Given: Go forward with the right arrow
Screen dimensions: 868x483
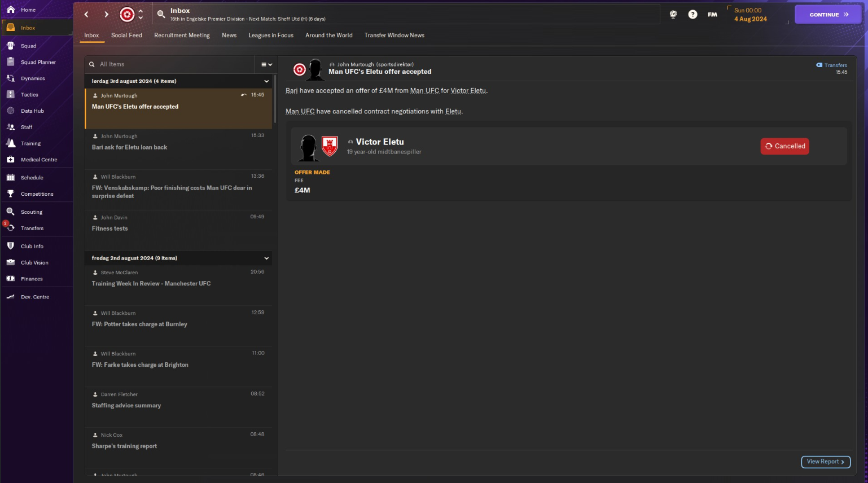Looking at the screenshot, I should [x=106, y=15].
